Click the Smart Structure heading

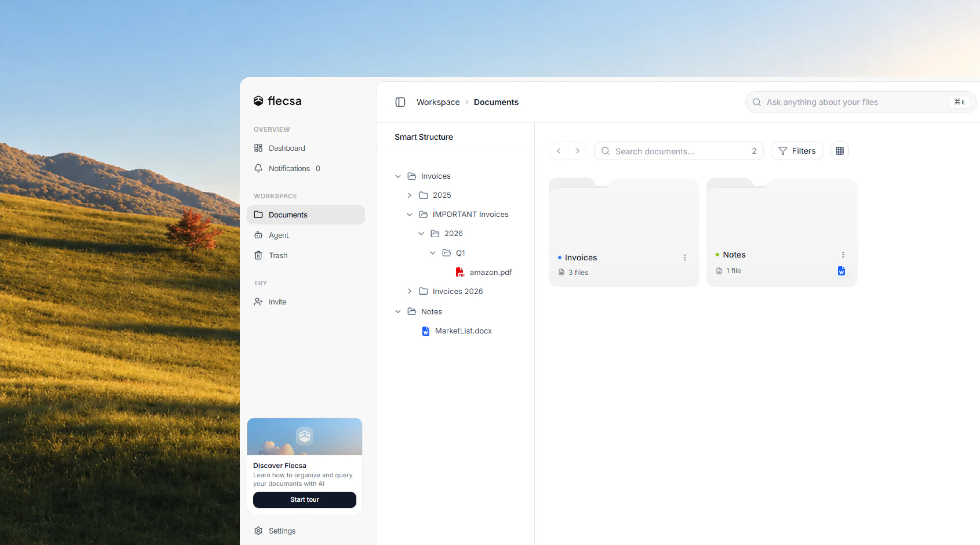pyautogui.click(x=424, y=137)
